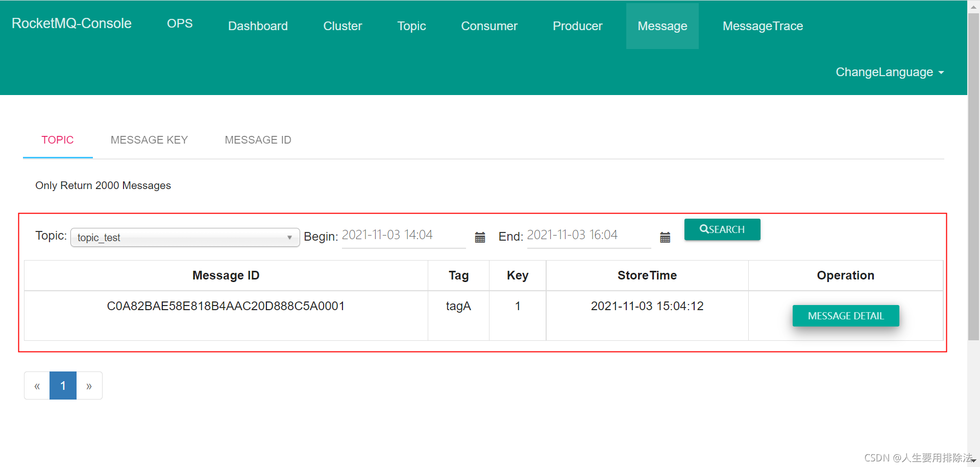
Task: Go to the Consumer page
Action: (x=489, y=26)
